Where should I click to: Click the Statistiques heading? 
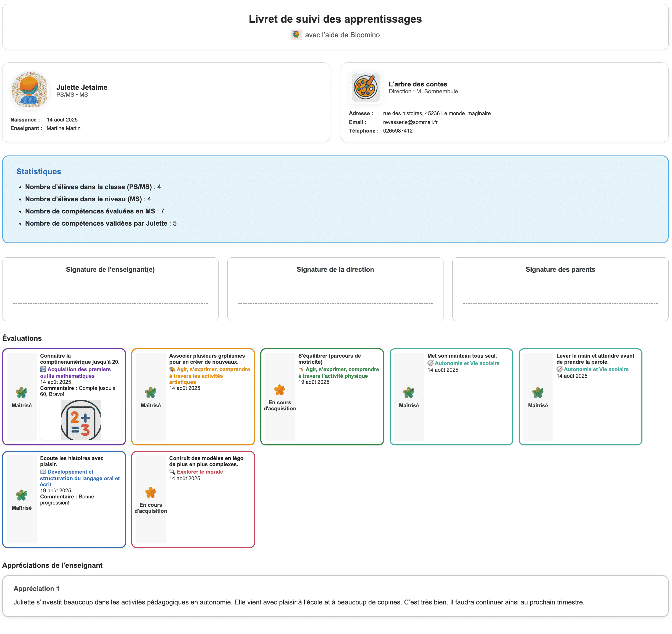[39, 171]
